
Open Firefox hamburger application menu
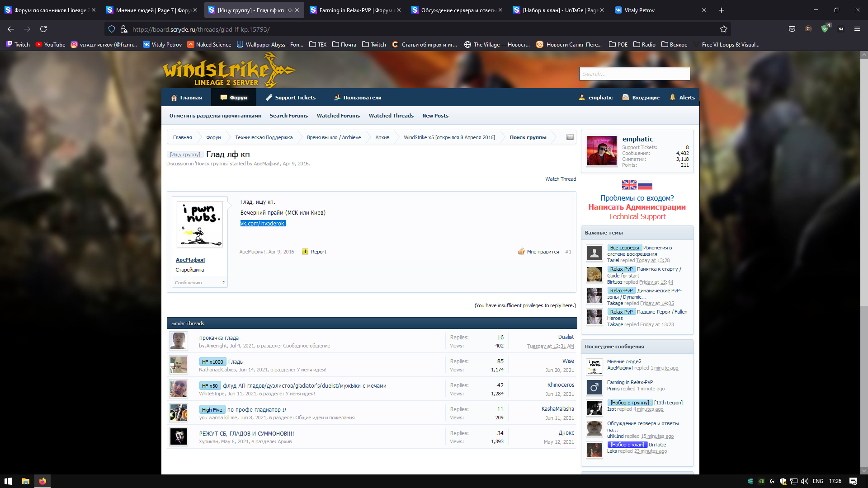click(857, 29)
